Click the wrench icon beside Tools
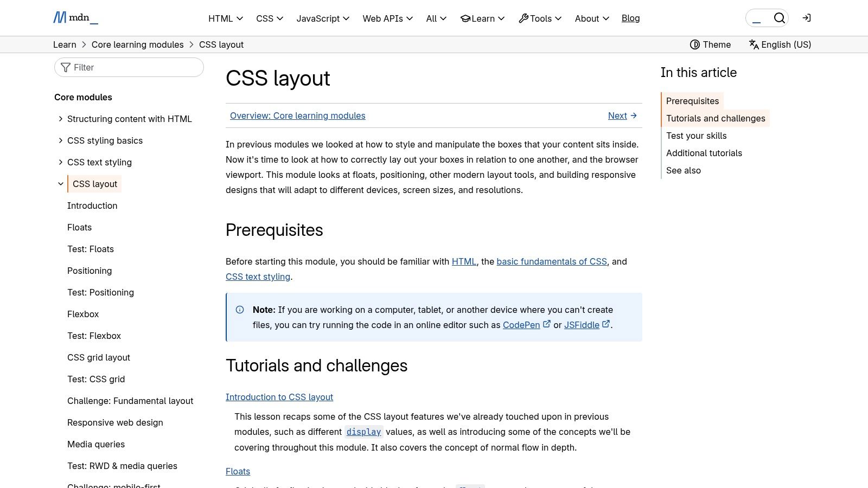868x488 pixels. point(522,18)
